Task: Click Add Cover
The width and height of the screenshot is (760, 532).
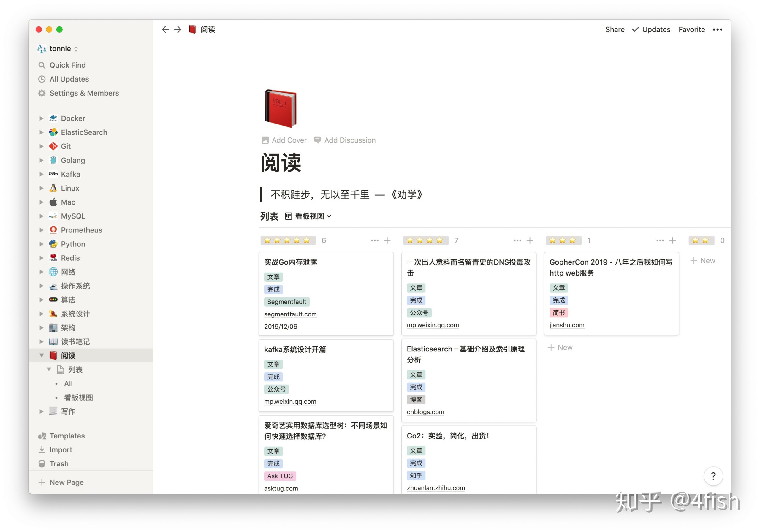Action: tap(284, 140)
